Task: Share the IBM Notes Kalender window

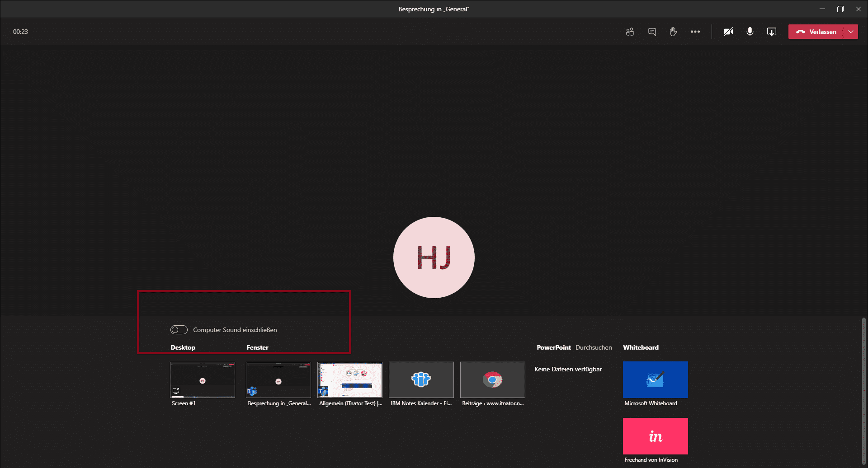Action: 421,379
